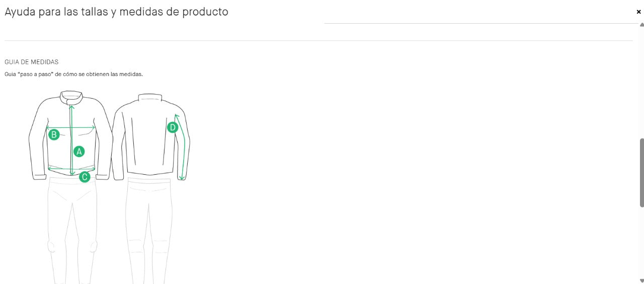The width and height of the screenshot is (644, 284).
Task: Click the green A length marker
Action: click(x=78, y=151)
